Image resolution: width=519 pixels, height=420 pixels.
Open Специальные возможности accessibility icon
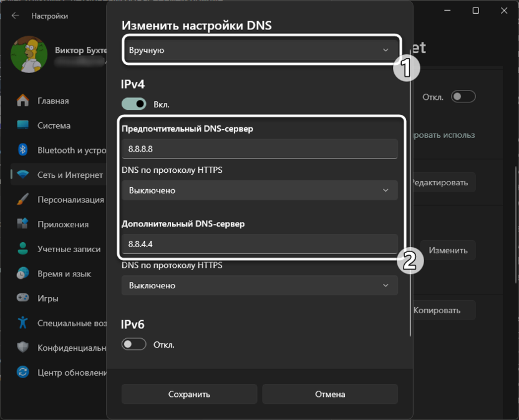point(24,323)
